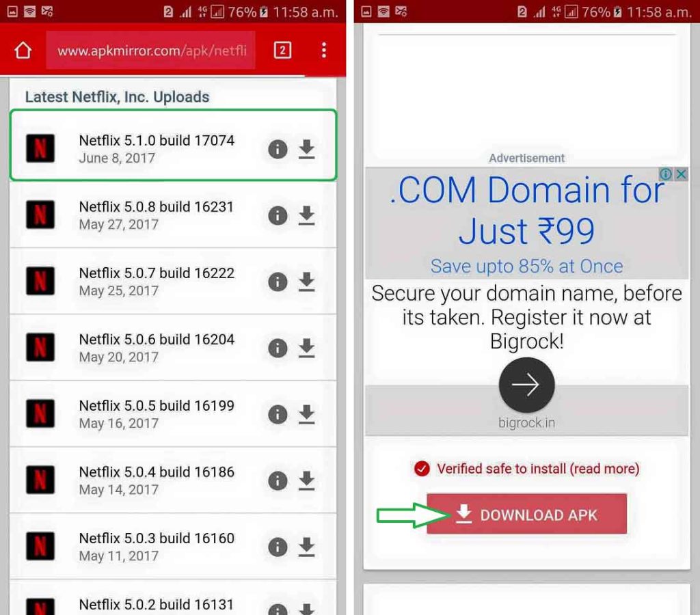The image size is (700, 615).
Task: Tap right phone's 11:58 a.m. clock
Action: click(x=660, y=12)
